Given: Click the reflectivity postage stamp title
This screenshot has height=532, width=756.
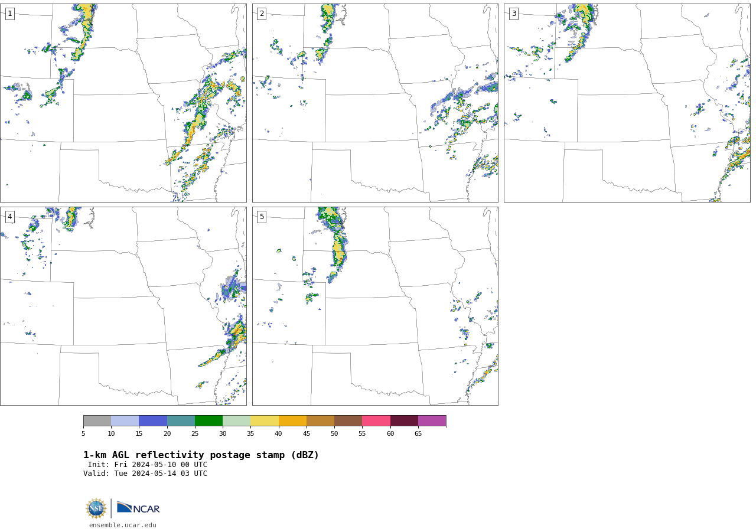Looking at the screenshot, I should pyautogui.click(x=201, y=455).
